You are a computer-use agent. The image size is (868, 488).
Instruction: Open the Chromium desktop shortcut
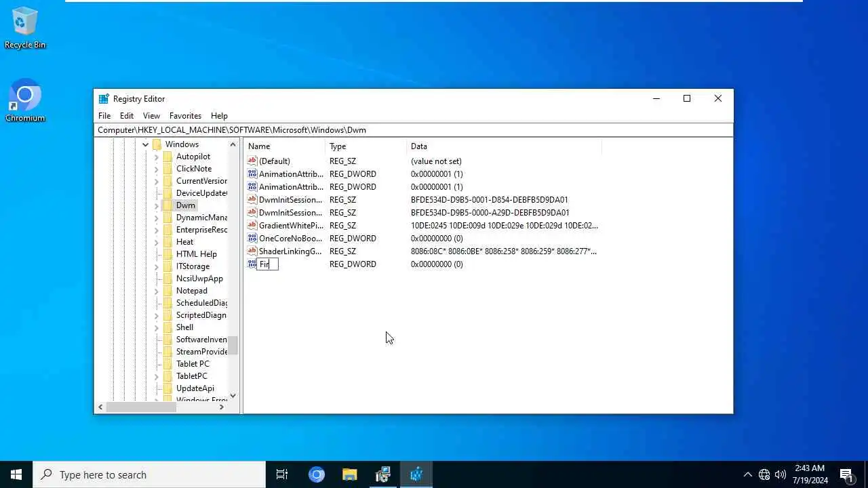point(25,100)
